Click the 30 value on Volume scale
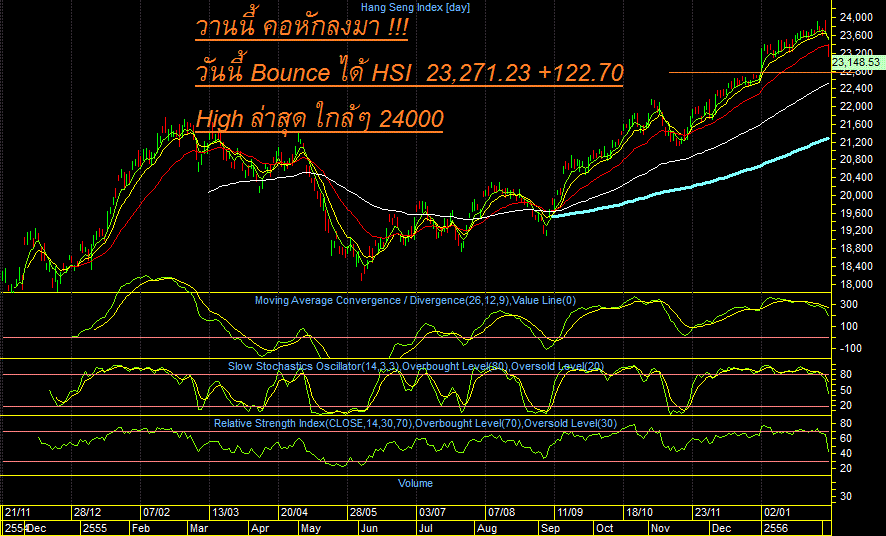 846,496
